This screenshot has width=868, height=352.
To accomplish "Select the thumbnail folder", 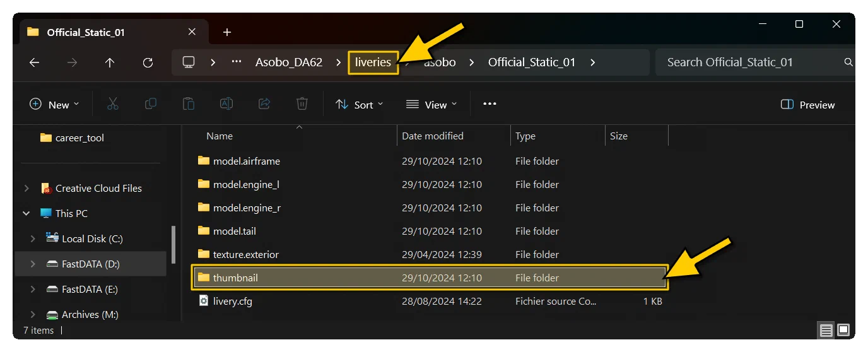I will tap(429, 278).
